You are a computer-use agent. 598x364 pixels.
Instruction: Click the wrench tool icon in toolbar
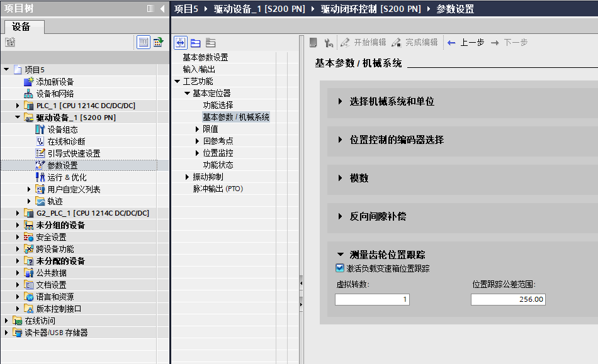328,43
